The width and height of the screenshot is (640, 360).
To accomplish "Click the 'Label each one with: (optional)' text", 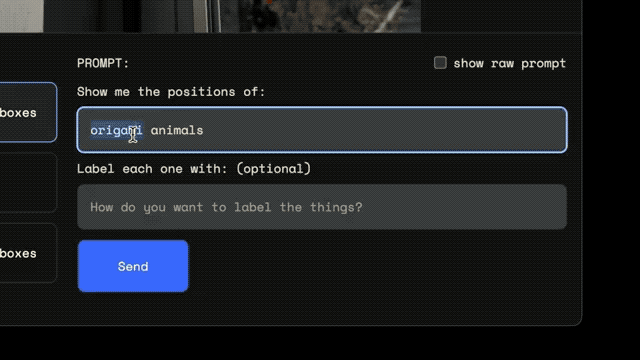I will (194, 169).
